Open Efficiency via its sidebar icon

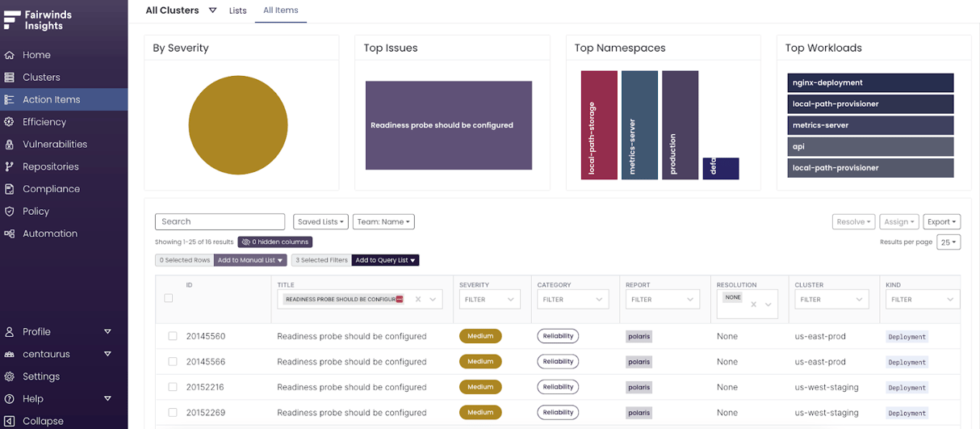(10, 122)
